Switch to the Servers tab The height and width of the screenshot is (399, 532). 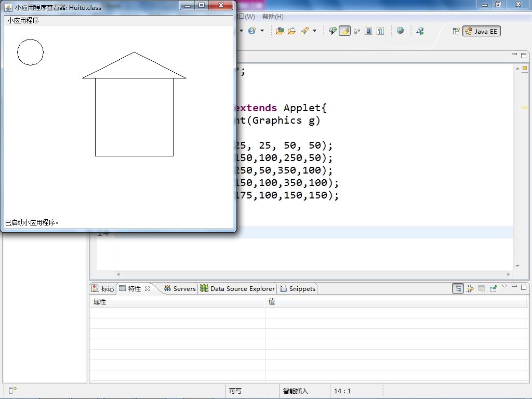(x=180, y=288)
